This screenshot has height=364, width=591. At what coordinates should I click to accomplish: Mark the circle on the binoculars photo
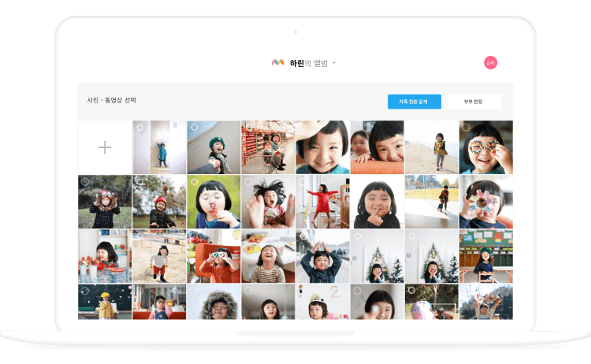tap(194, 236)
